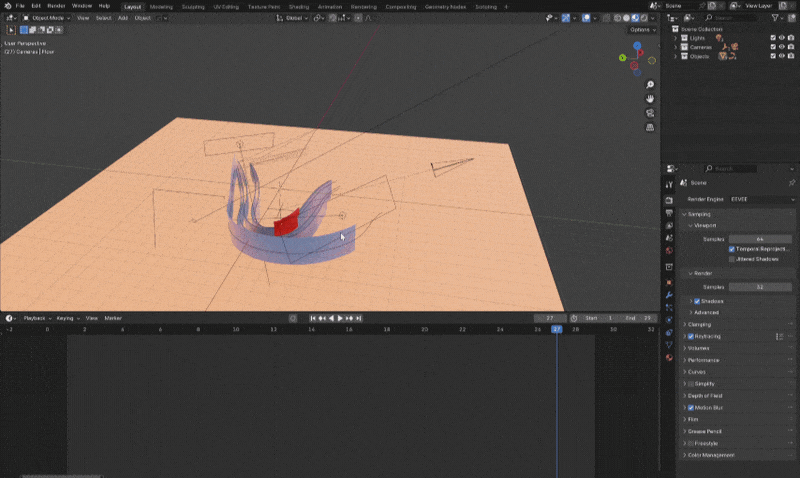This screenshot has height=478, width=800.
Task: Disable the Motion Blur checkbox
Action: (691, 408)
